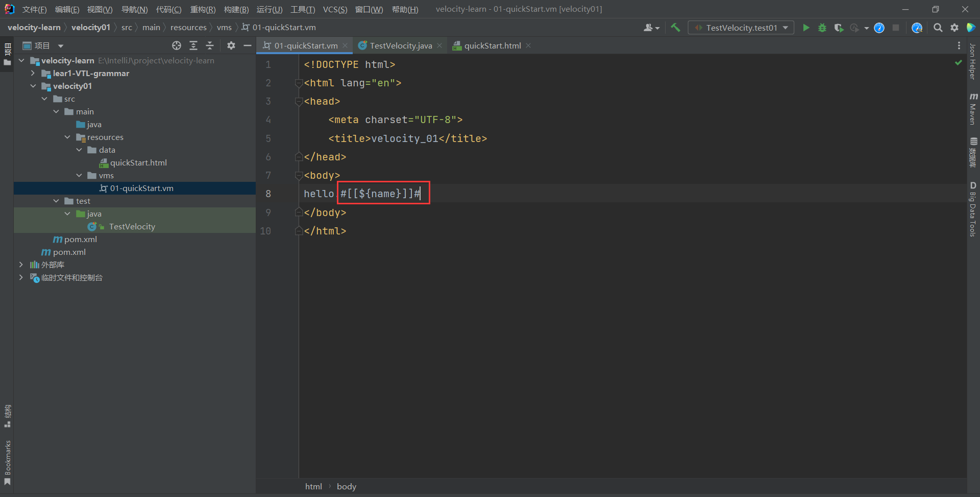
Task: Collapse the velocity-learn root node
Action: 21,60
